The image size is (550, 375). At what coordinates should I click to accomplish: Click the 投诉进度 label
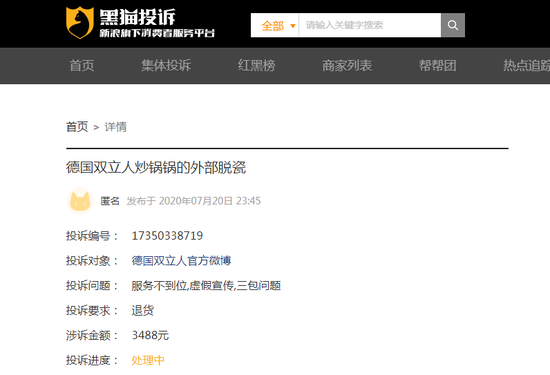[92, 360]
